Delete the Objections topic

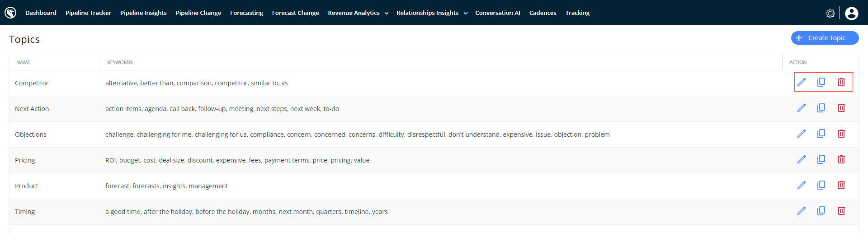point(841,134)
